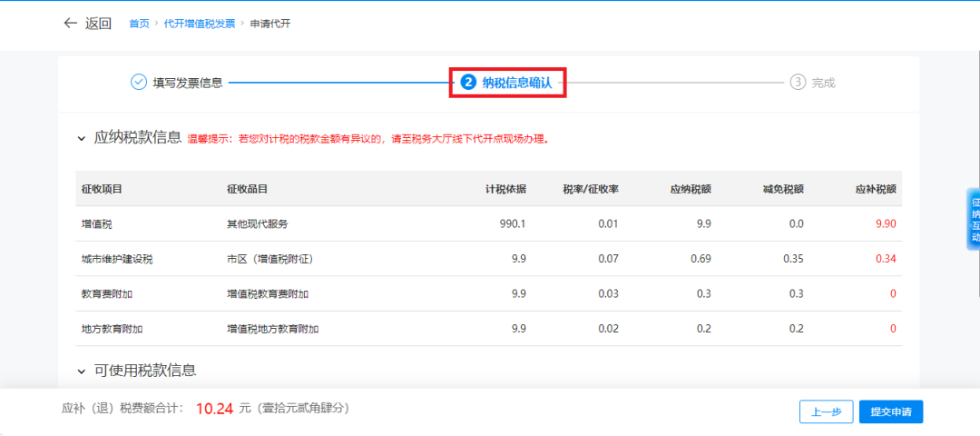Click the 0.69 tax payable value
Viewport: 980px width, 436px height.
tap(701, 259)
